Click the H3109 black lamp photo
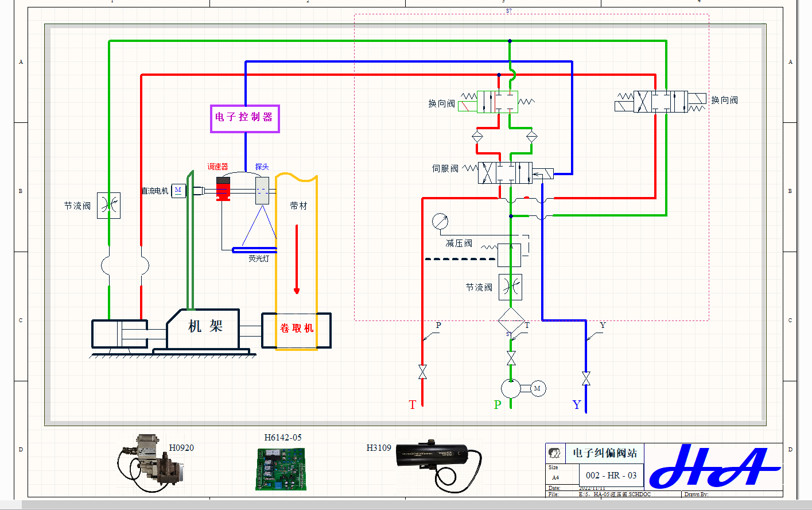Screen dimensions: 812x510 [x=440, y=466]
